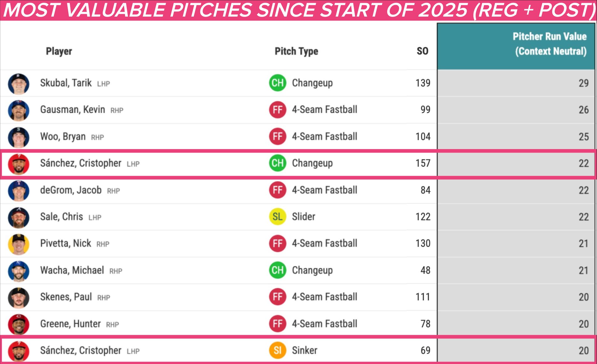Open the Sale, Chris player link
Screen dimensions: 597x364
61,217
